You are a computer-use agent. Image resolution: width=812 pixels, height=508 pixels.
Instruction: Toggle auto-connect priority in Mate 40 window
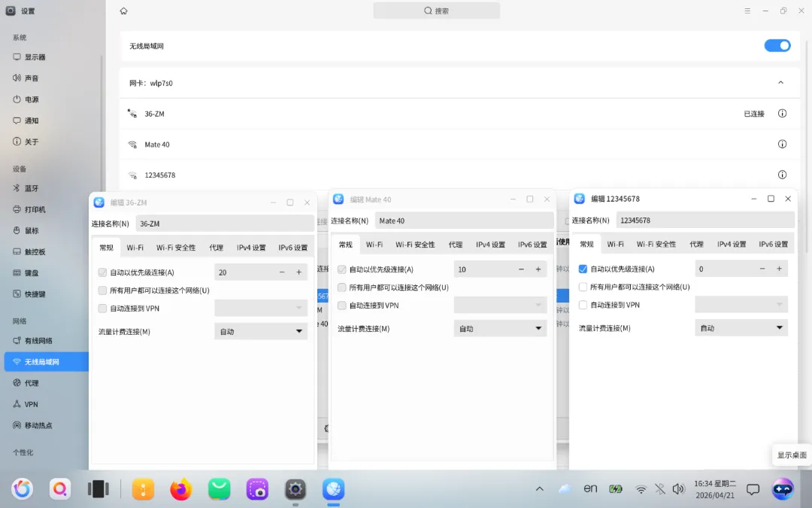tap(342, 269)
